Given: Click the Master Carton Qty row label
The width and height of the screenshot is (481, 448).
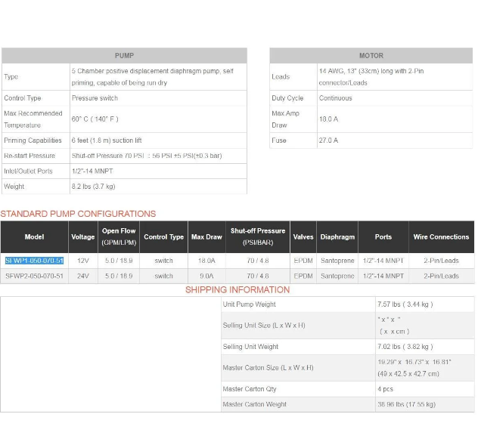Looking at the screenshot, I should [x=250, y=389].
